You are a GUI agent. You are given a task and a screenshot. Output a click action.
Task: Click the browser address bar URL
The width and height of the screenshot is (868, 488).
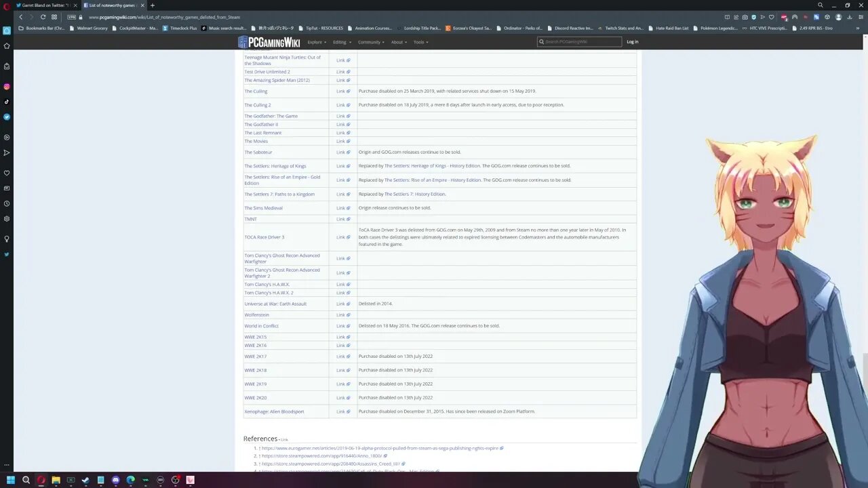point(164,17)
